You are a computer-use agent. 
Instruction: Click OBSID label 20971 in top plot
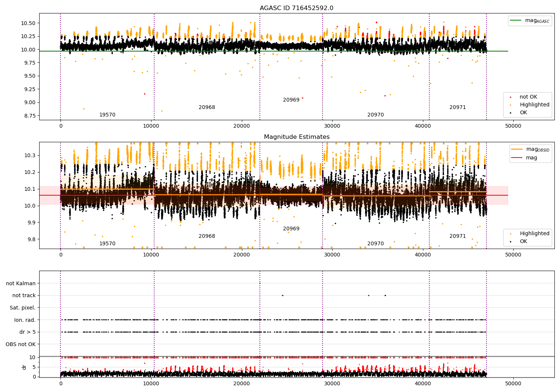(457, 108)
